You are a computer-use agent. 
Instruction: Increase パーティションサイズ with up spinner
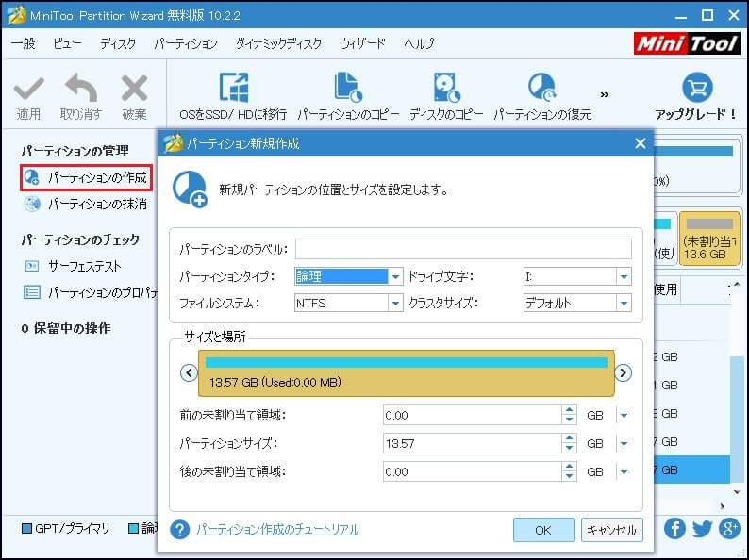(x=569, y=438)
